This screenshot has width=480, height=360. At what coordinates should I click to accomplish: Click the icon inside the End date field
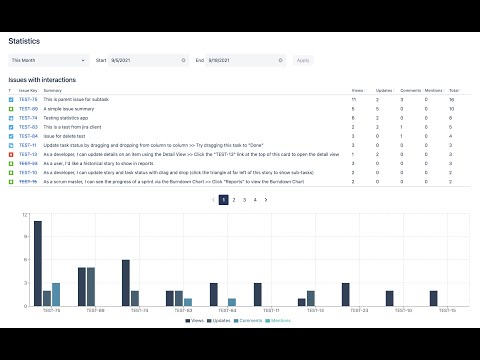(280, 60)
